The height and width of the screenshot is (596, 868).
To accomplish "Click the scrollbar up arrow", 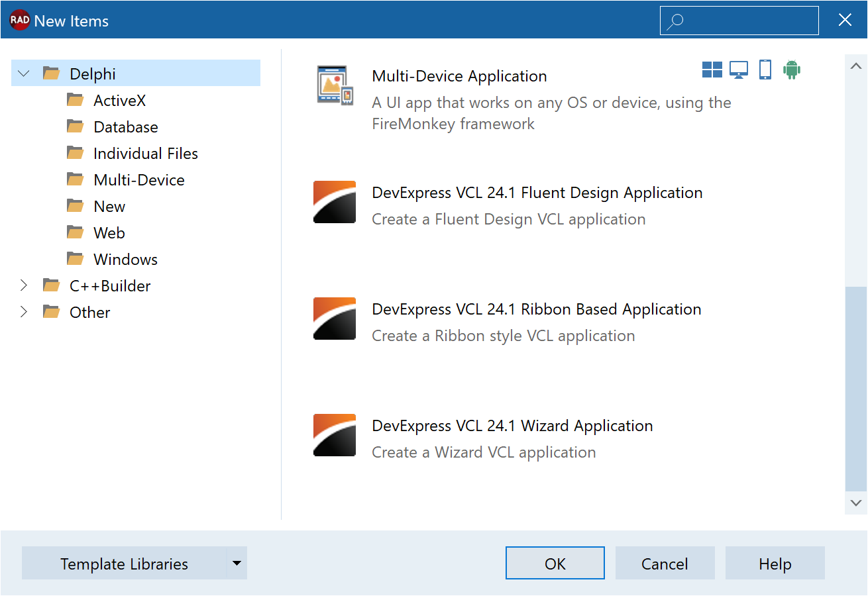I will 855,66.
